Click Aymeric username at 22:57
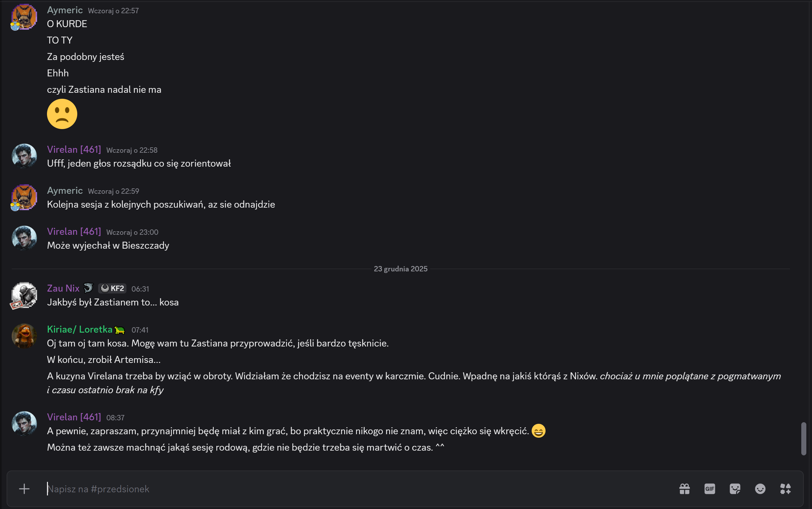Viewport: 812px width, 509px height. [65, 10]
